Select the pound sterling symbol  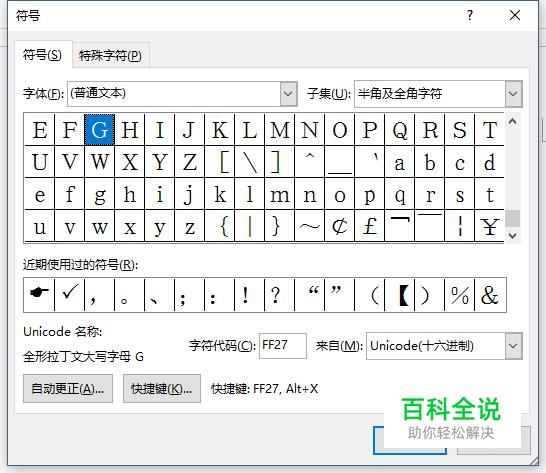coord(369,226)
